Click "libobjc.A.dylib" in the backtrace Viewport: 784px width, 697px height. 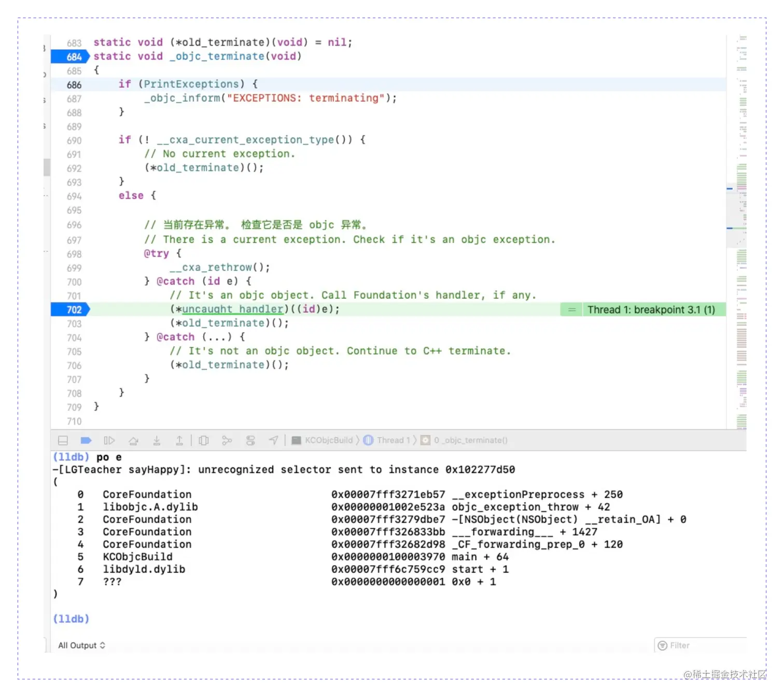[x=150, y=507]
